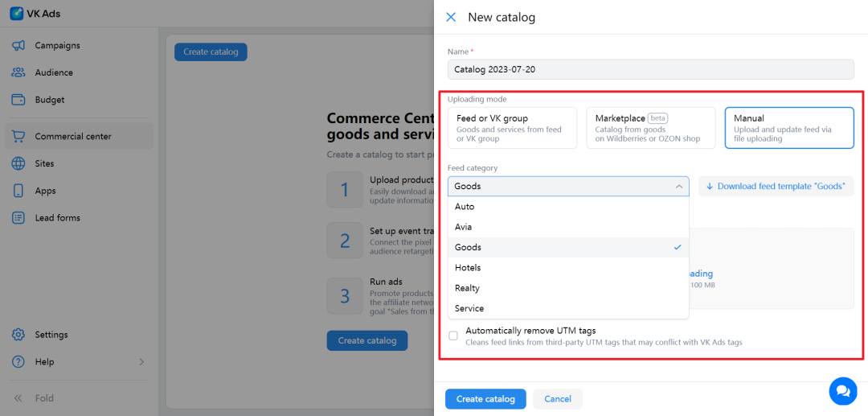Screen dimensions: 868x416
Task: Click Create catalog button below step 3
Action: [x=367, y=340]
